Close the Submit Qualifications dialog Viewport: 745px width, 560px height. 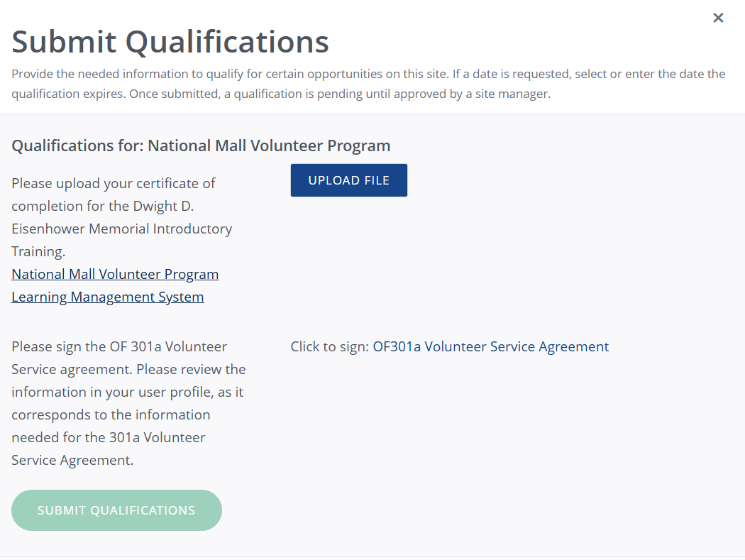click(718, 18)
